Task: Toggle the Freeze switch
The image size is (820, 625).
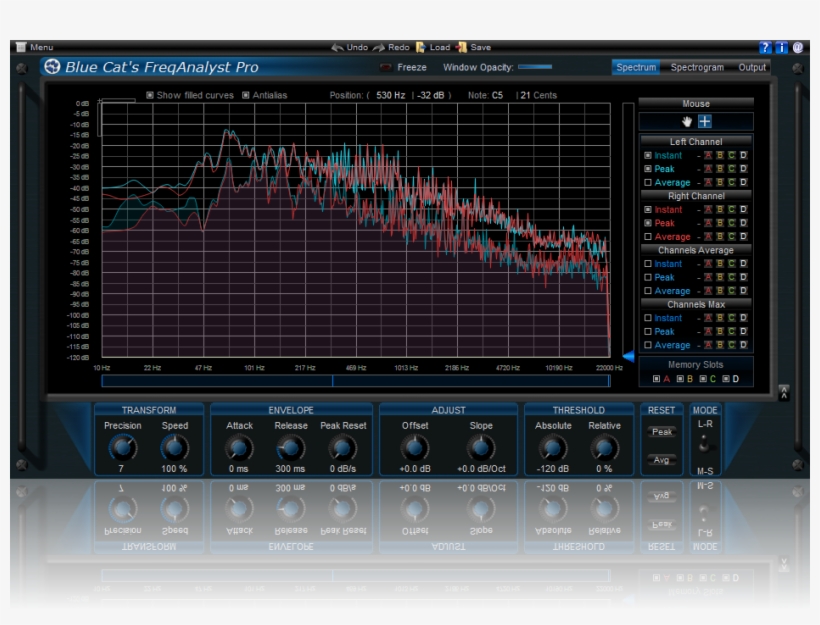Action: coord(386,67)
